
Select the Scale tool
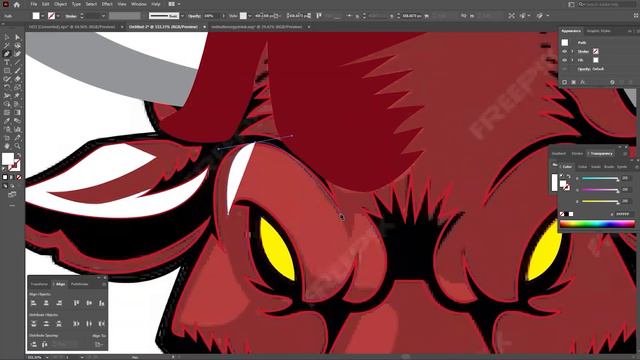(18, 87)
